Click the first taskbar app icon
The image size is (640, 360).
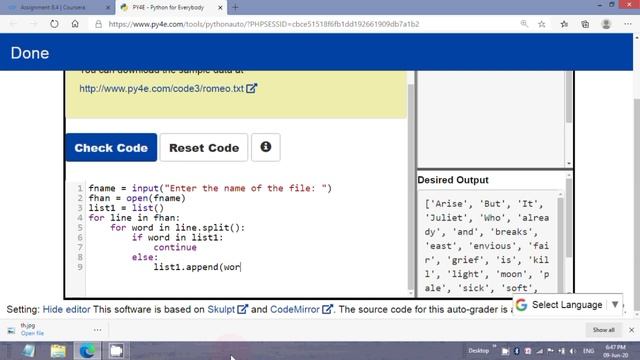coord(29,351)
